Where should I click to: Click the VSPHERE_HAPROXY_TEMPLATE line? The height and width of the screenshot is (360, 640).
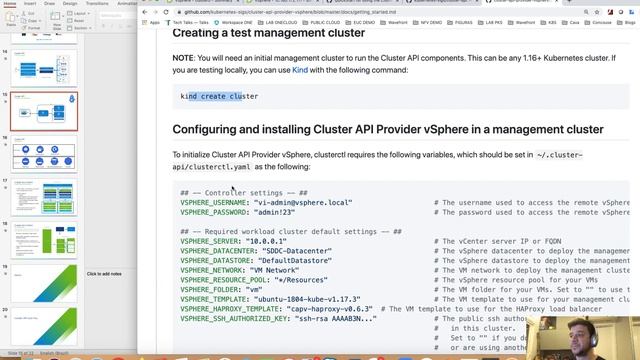276,309
